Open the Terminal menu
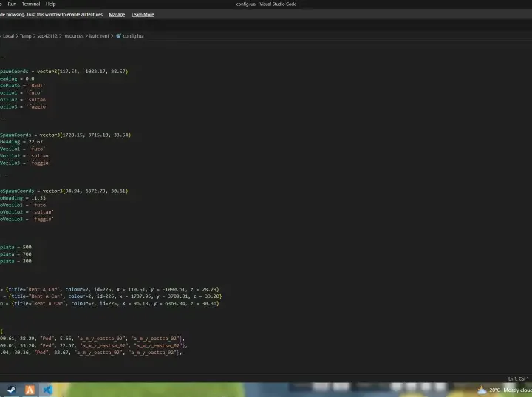Screen dimensions: 532x397 tap(31, 4)
